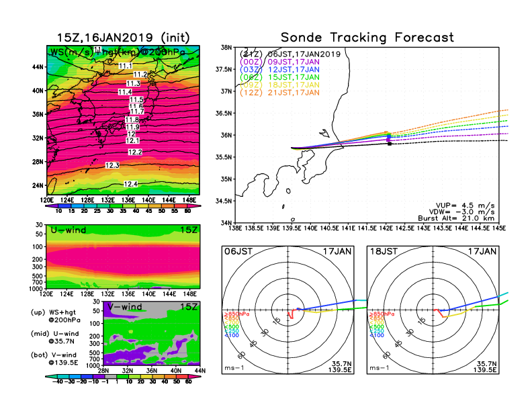532x411 pixels.
Task: Click the purple swatch below 10 on the wind-speed colorbar
Action: click(x=52, y=206)
